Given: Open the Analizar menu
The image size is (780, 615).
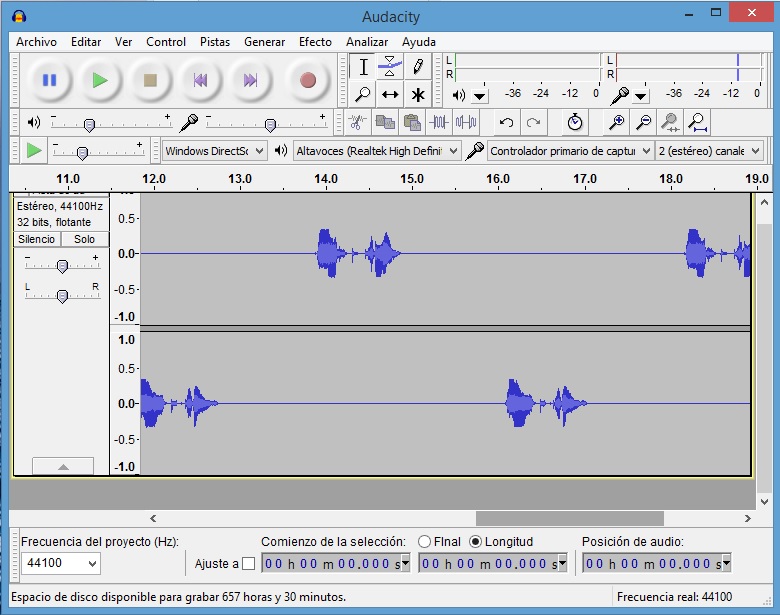Looking at the screenshot, I should pos(367,42).
